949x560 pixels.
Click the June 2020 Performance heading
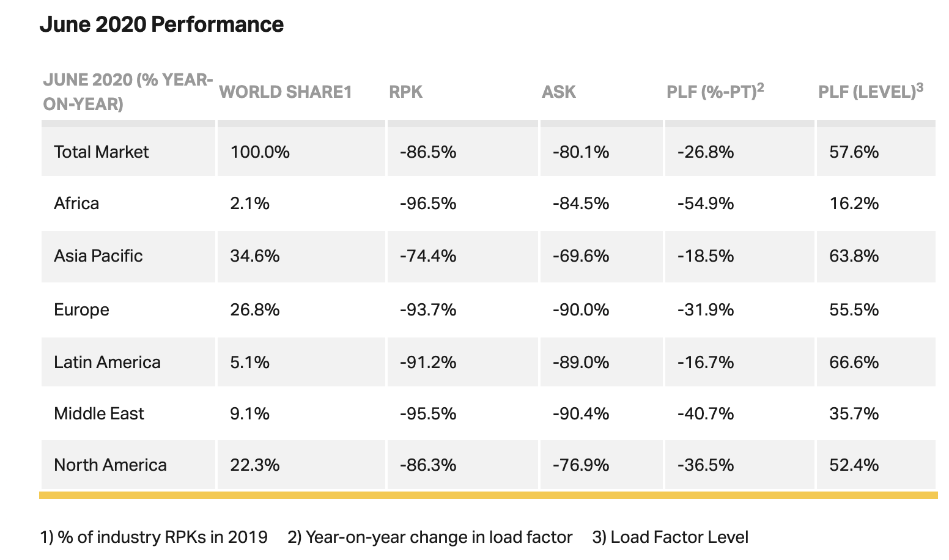pos(161,24)
